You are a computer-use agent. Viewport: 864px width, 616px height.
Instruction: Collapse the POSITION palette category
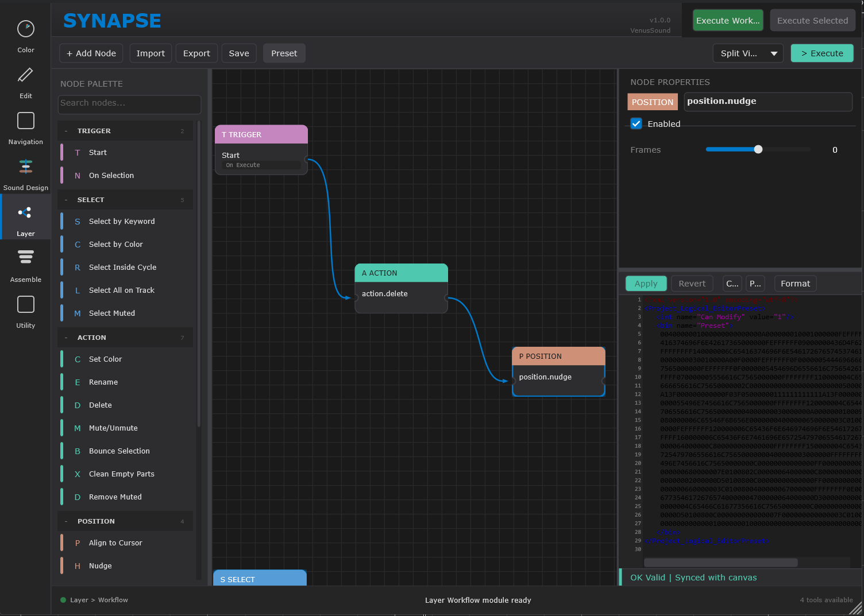pos(125,521)
